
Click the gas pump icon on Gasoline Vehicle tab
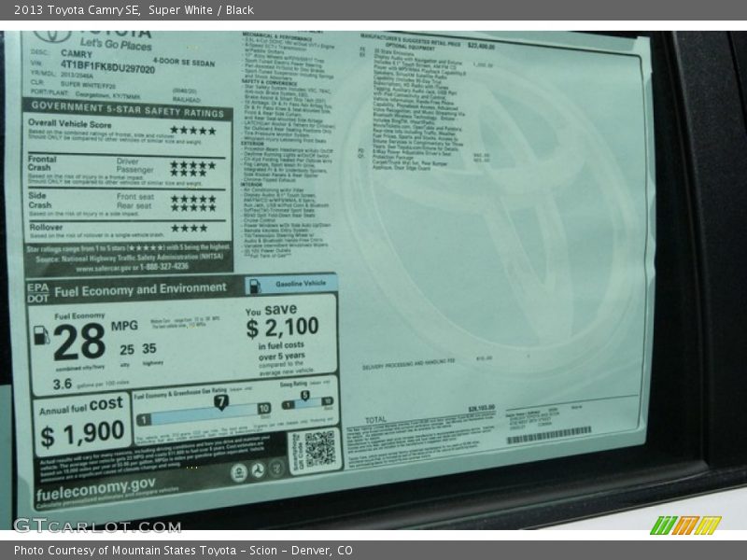[255, 287]
